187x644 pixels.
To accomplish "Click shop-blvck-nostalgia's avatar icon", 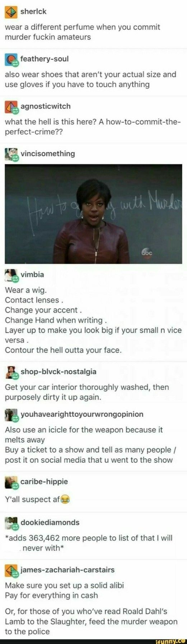I will (11, 372).
